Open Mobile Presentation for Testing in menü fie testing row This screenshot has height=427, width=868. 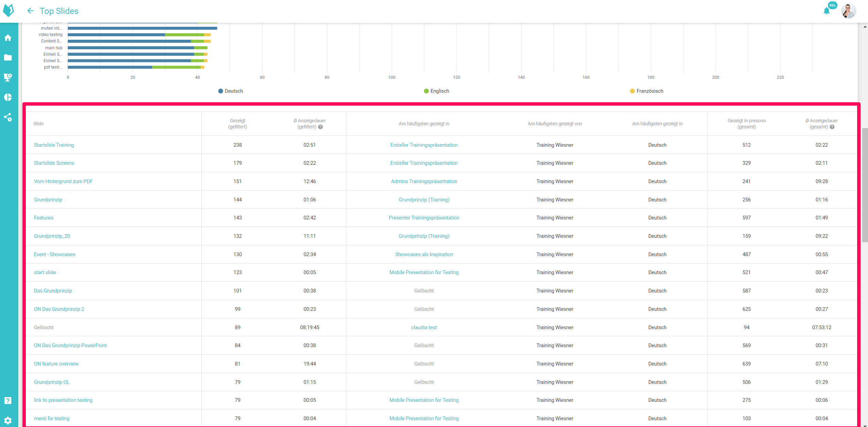(x=424, y=419)
